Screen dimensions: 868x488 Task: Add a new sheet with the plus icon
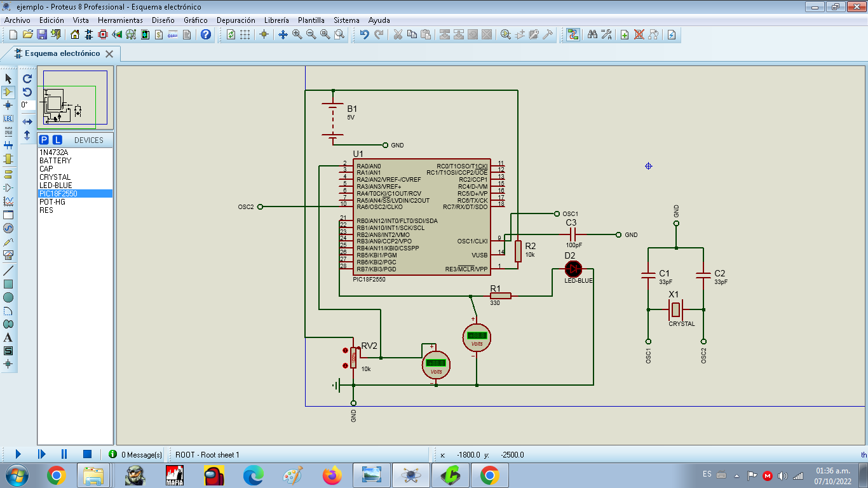(625, 34)
